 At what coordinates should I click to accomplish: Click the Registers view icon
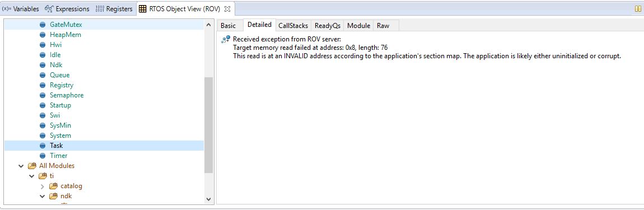[x=100, y=8]
